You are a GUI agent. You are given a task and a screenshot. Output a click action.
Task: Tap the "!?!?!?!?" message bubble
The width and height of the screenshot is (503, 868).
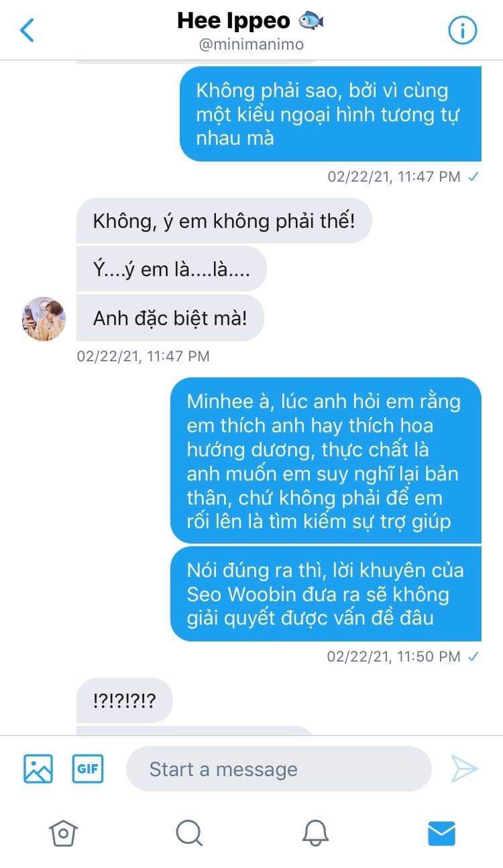[125, 700]
